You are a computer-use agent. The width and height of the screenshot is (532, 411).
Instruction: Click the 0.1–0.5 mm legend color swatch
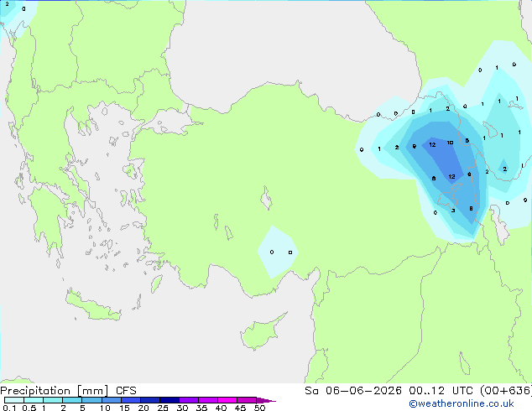(x=14, y=400)
